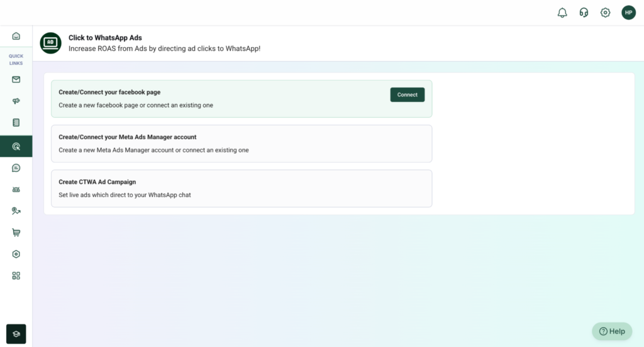Select the active Click-to-WhatsApp Ads sidebar icon
The image size is (644, 347).
point(16,146)
